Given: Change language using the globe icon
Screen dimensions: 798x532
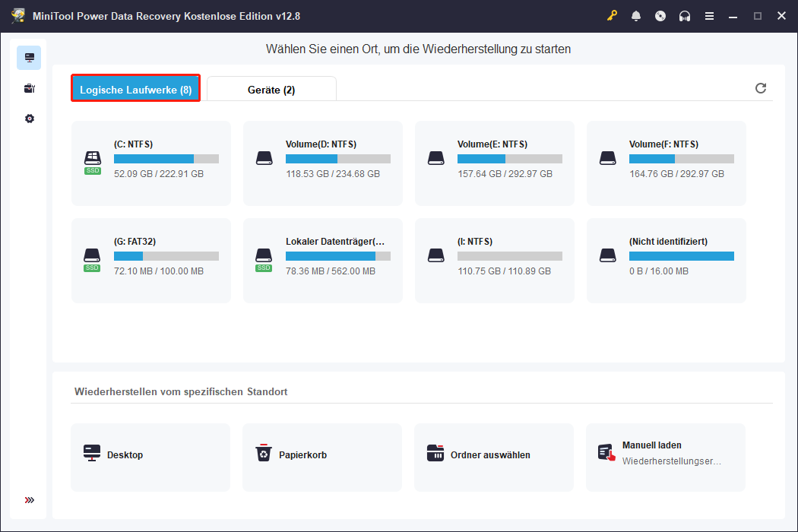Looking at the screenshot, I should [x=660, y=15].
